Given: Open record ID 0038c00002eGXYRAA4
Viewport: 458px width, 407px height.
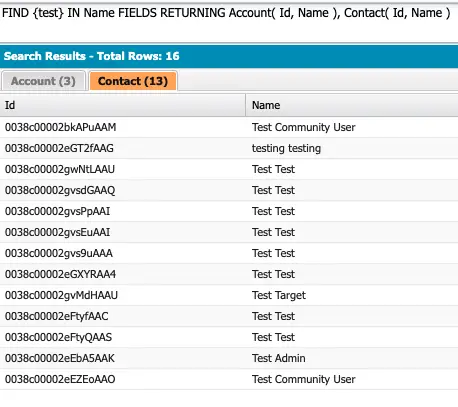Looking at the screenshot, I should (x=60, y=274).
